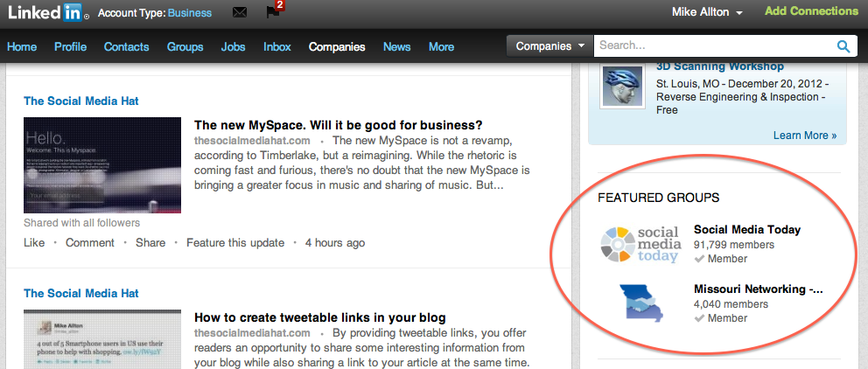Open the tweetable links article thumbnail
This screenshot has height=369, width=868.
(102, 339)
